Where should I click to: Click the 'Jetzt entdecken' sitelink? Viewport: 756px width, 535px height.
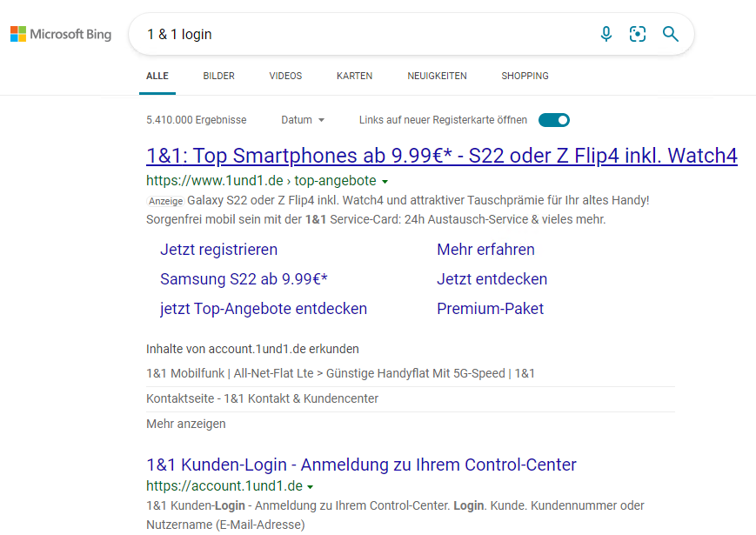(x=492, y=279)
